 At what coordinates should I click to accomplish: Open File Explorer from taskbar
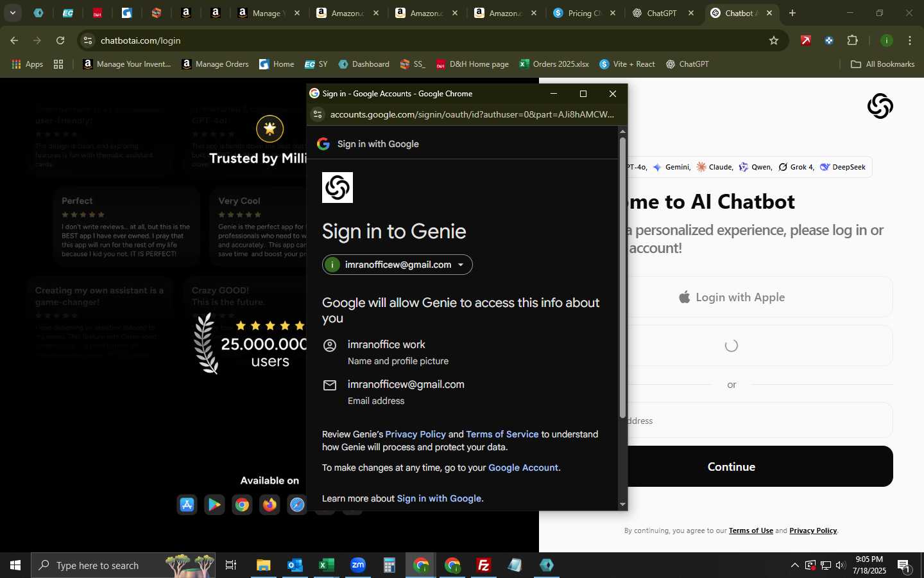coord(264,565)
